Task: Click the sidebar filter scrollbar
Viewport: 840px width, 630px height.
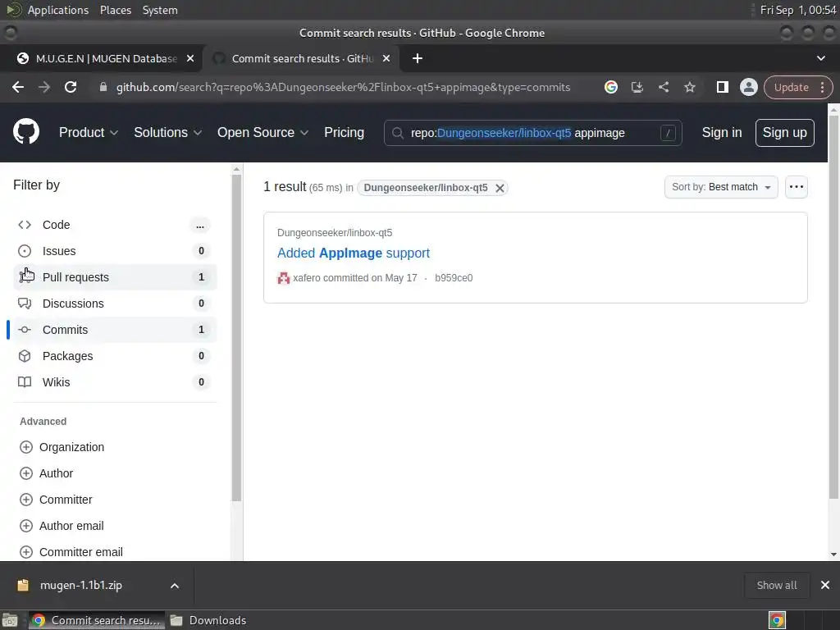Action: [x=236, y=337]
